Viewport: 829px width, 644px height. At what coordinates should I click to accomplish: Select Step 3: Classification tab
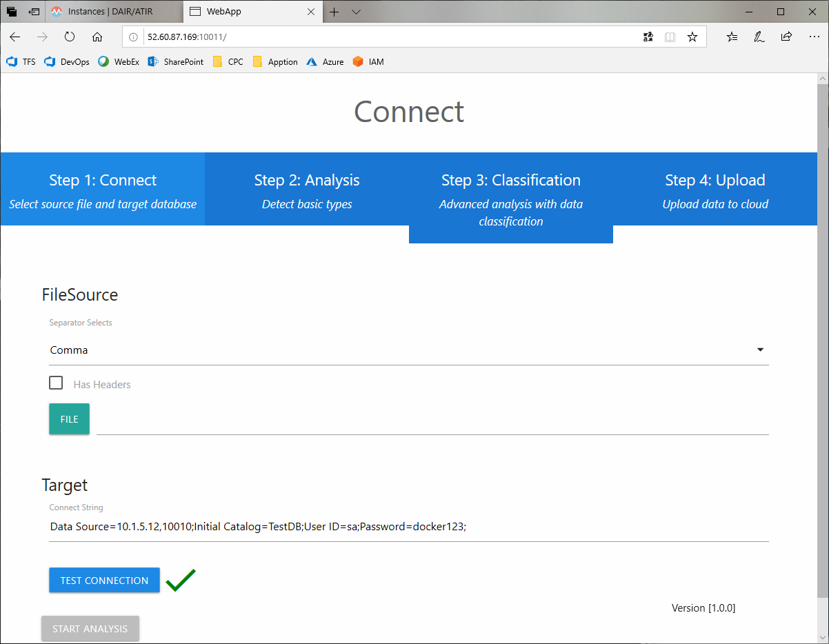pyautogui.click(x=511, y=198)
